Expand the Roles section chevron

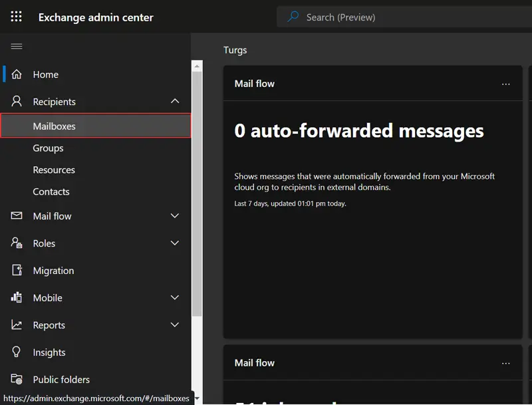(175, 243)
